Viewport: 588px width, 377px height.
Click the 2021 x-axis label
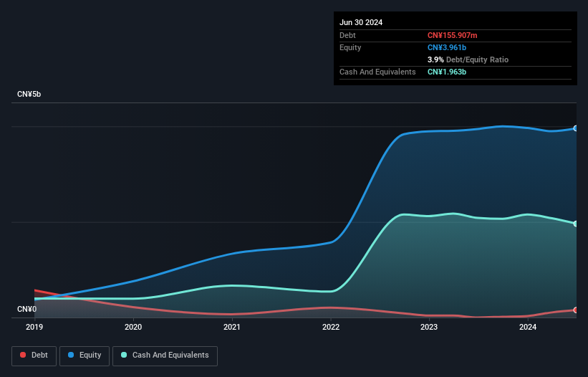232,327
